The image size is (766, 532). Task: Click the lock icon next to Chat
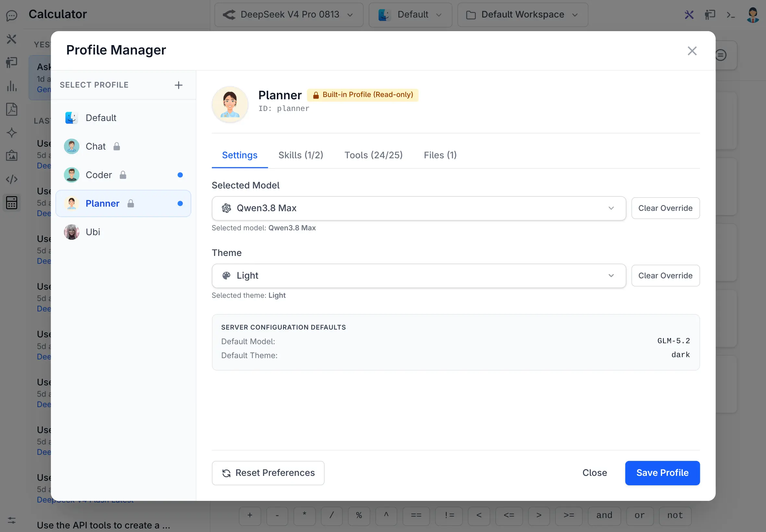tap(117, 146)
